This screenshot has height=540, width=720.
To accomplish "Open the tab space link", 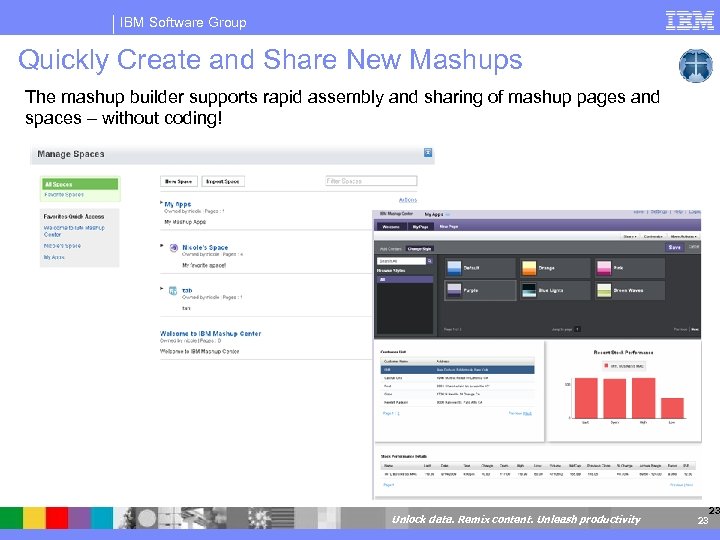I will [x=187, y=290].
